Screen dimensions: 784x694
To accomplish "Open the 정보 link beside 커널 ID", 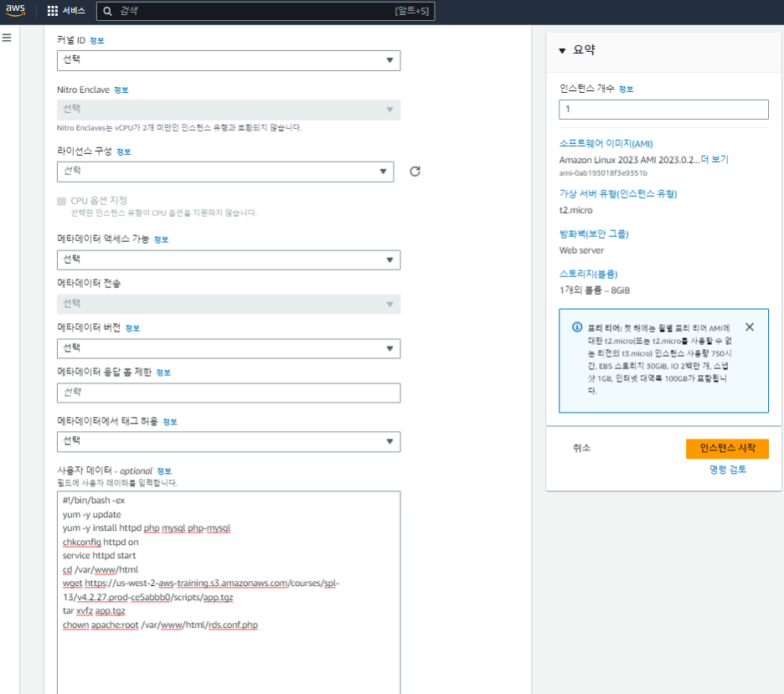I will click(97, 41).
